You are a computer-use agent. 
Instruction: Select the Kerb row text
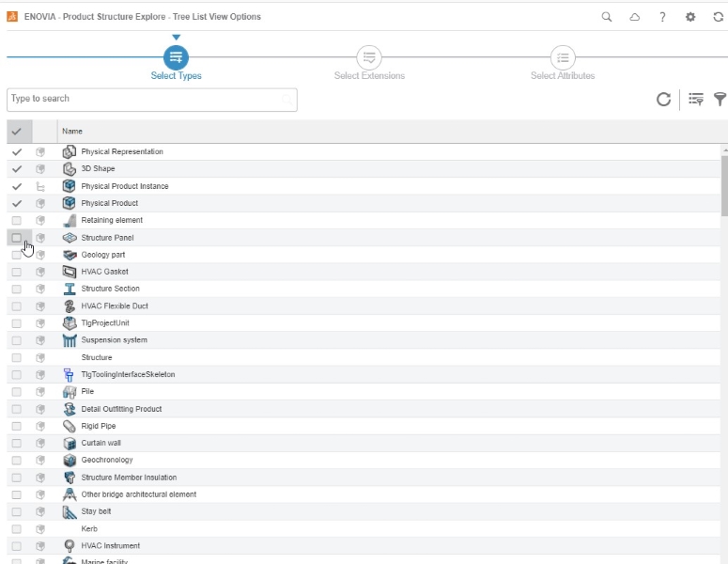[x=89, y=528]
